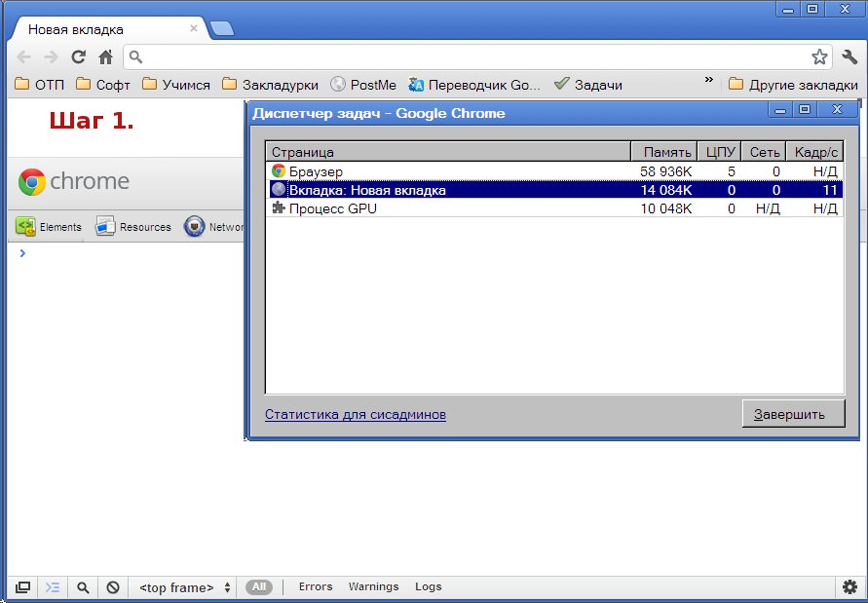Open the wrench settings menu

849,57
